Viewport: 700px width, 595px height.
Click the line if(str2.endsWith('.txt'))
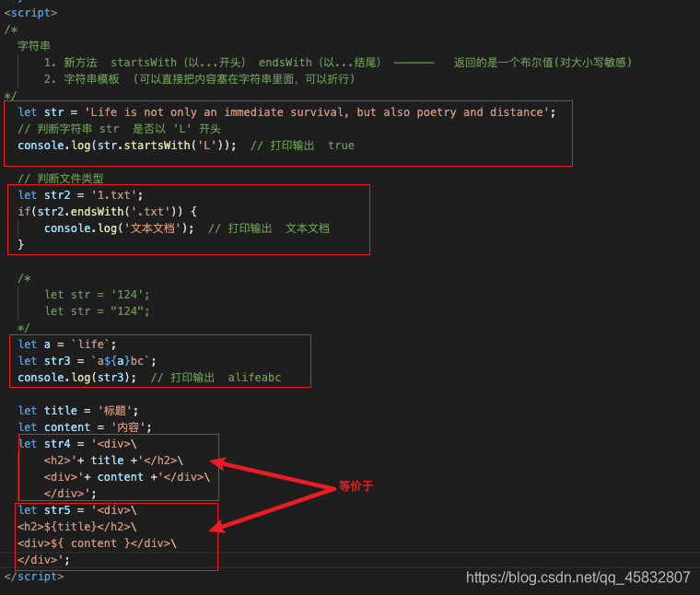107,212
